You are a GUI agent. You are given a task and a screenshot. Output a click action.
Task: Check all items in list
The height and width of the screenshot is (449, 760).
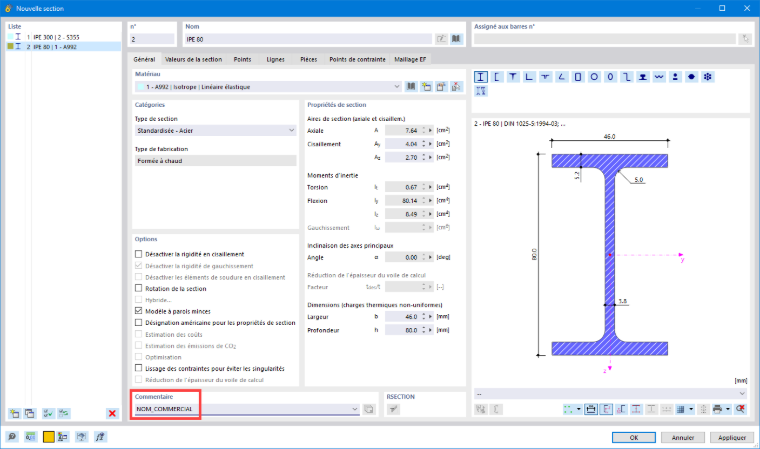[x=48, y=414]
